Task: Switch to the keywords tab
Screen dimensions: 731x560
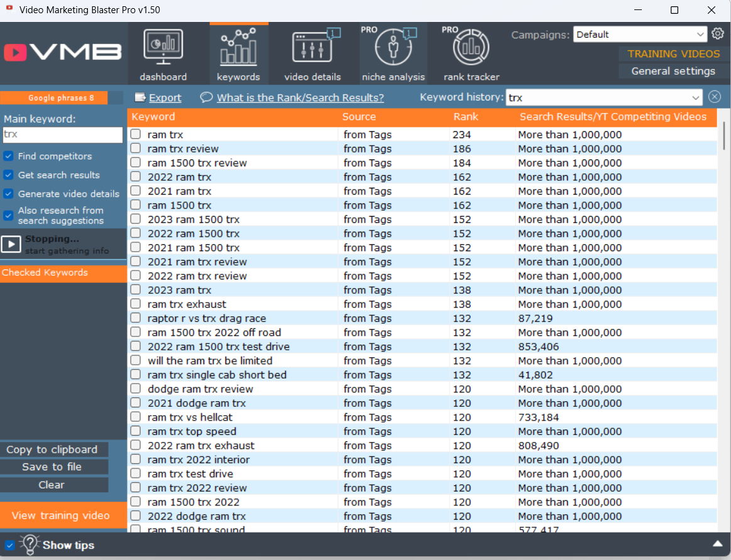Action: click(x=238, y=54)
